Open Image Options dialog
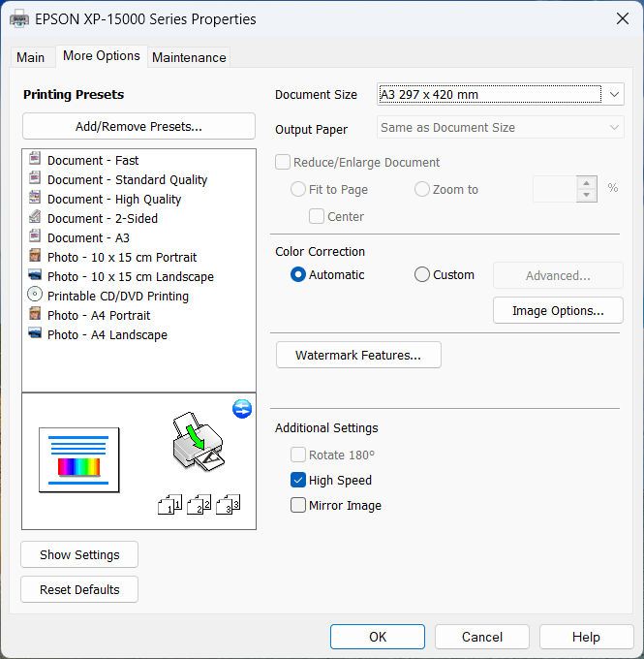Image resolution: width=644 pixels, height=659 pixels. pos(558,310)
